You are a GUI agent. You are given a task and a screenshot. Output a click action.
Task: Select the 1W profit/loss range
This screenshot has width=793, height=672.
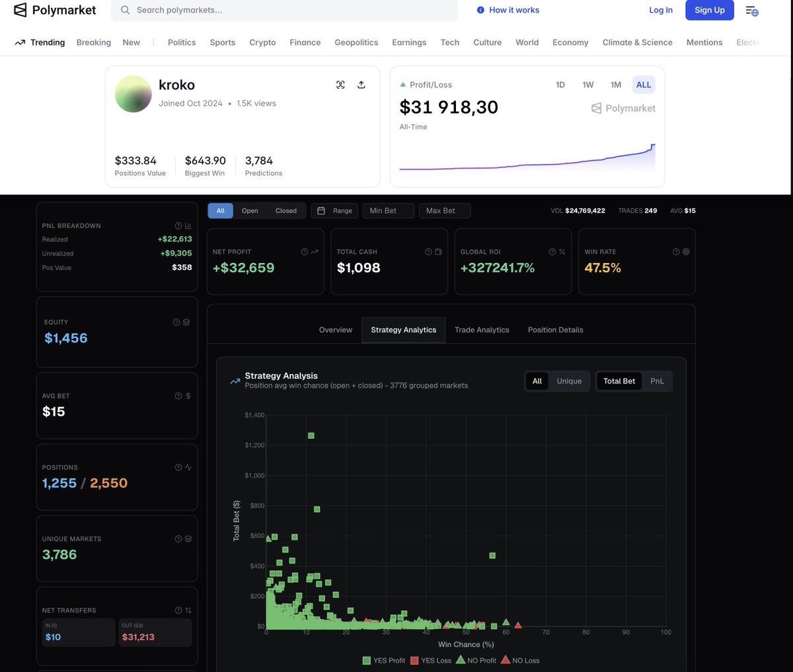point(588,85)
